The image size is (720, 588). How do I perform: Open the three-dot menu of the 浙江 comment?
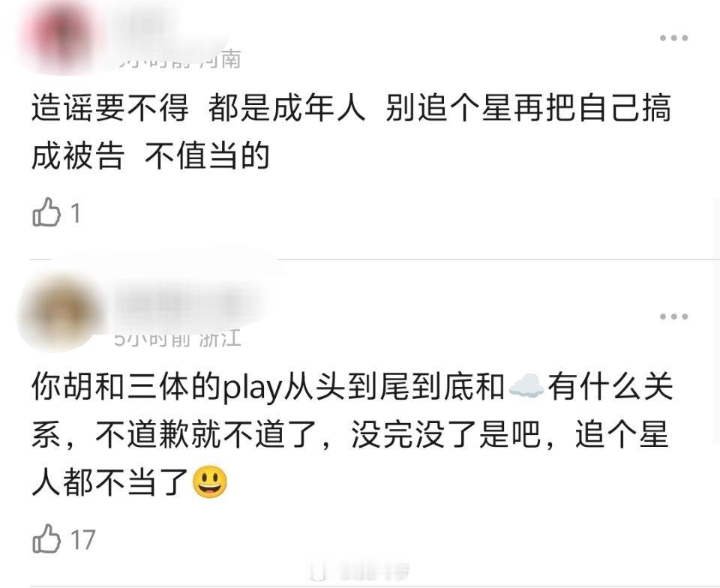673,316
